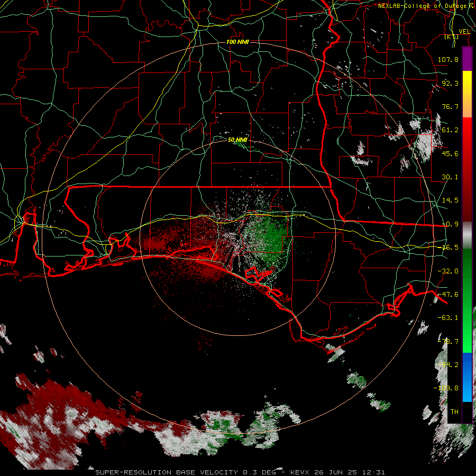Click the 12:31 time in the caption

click(375, 472)
